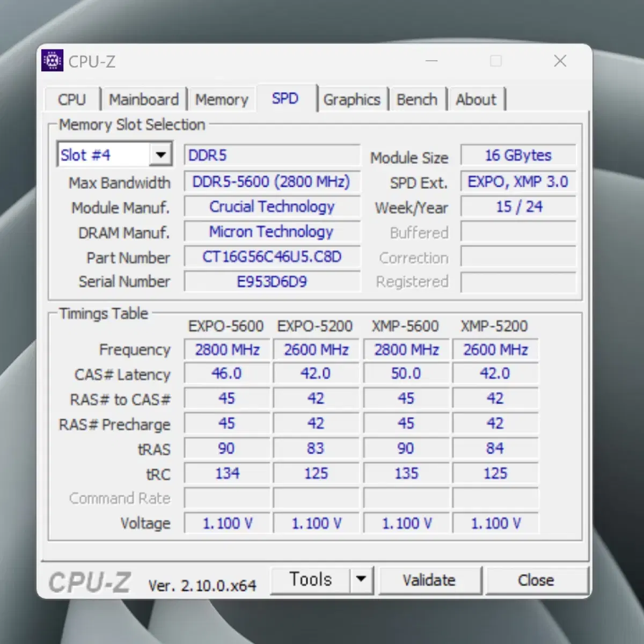Screen dimensions: 644x644
Task: Click the EXPO-5200 column header
Action: point(315,326)
